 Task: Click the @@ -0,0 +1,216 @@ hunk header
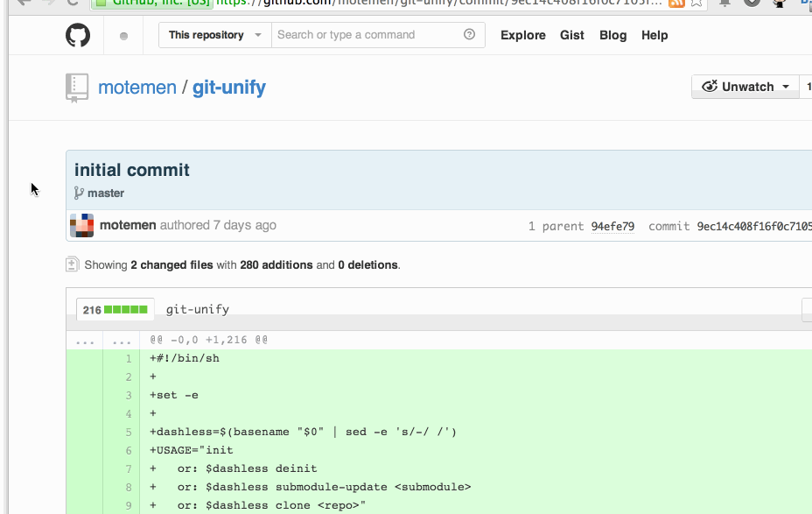(x=209, y=340)
